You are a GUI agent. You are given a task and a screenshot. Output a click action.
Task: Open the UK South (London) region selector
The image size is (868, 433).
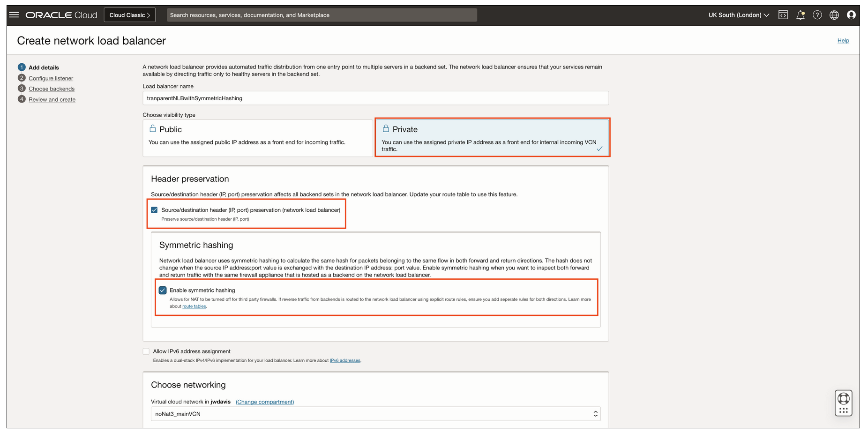pyautogui.click(x=738, y=15)
